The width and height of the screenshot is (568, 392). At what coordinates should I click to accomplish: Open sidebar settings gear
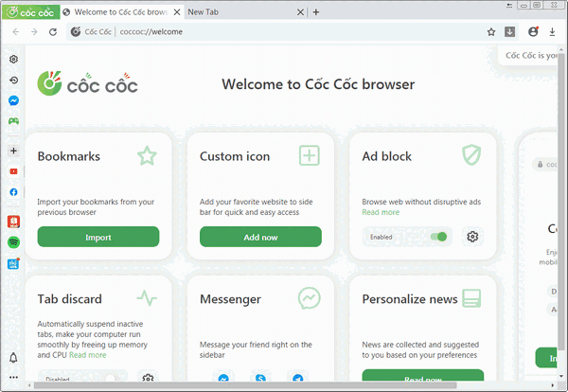[x=14, y=59]
